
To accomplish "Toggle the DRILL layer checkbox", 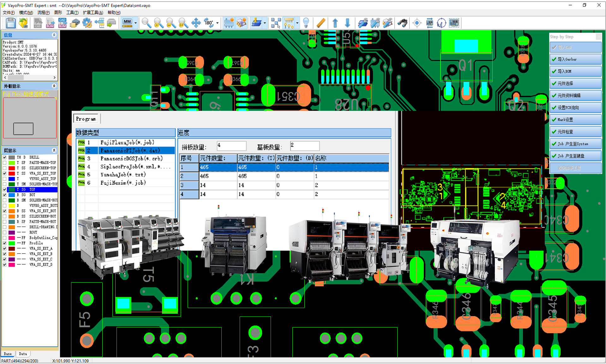I will 5,157.
